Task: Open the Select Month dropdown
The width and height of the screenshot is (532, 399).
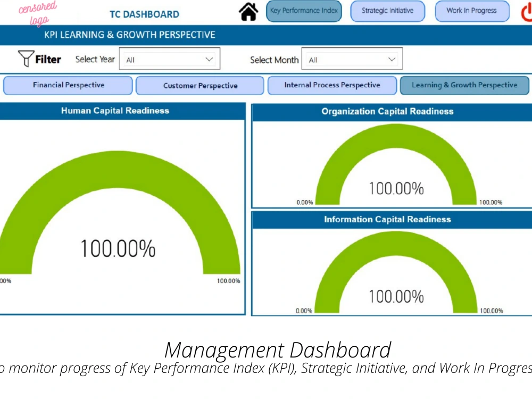Action: (x=352, y=59)
